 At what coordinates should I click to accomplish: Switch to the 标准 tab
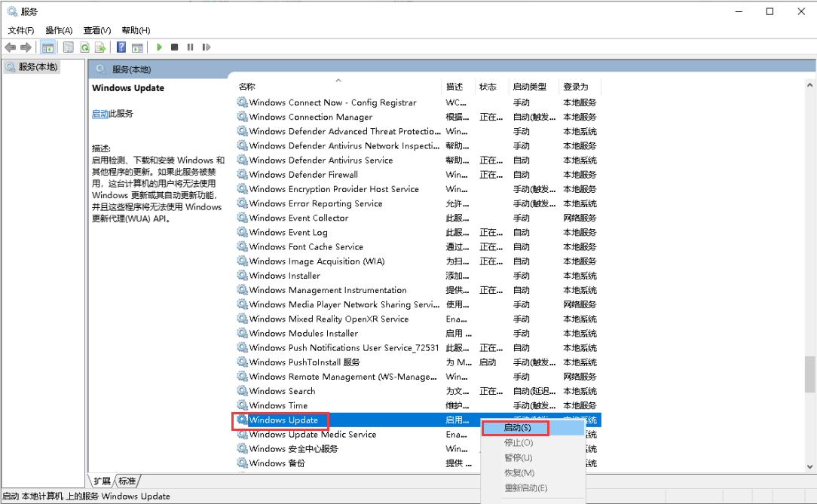click(x=127, y=481)
